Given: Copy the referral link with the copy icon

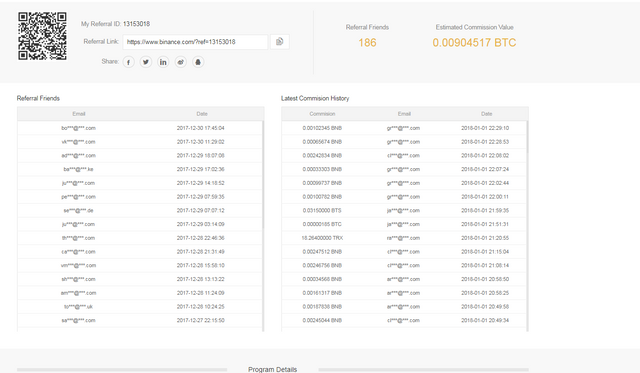Looking at the screenshot, I should click(280, 42).
